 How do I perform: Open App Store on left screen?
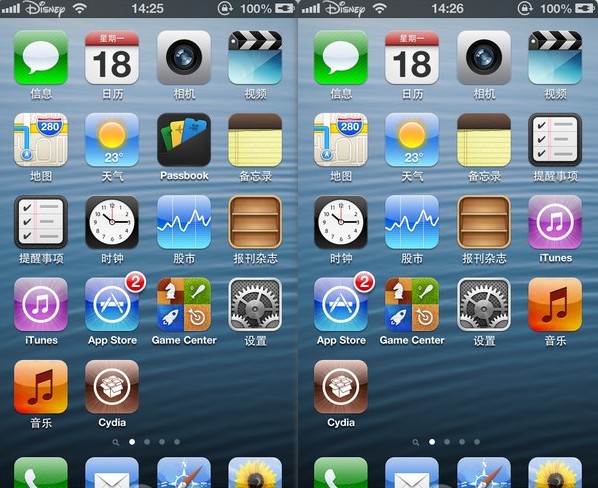112,305
